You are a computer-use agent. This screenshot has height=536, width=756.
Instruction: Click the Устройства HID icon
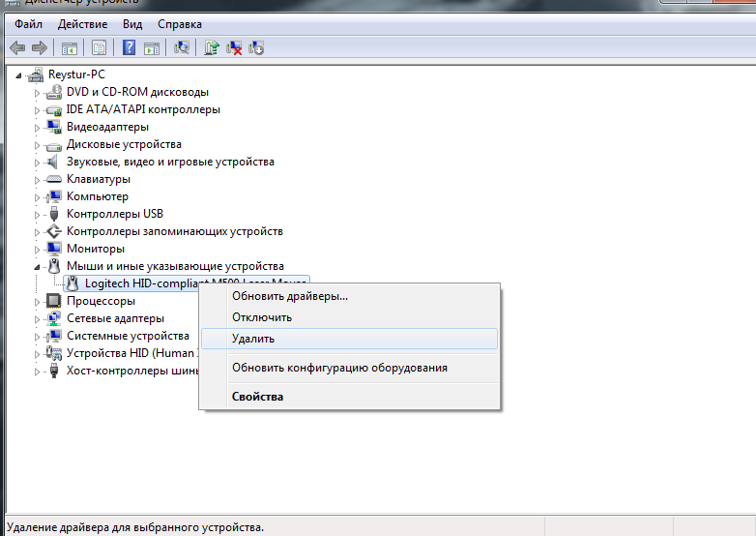[x=54, y=353]
